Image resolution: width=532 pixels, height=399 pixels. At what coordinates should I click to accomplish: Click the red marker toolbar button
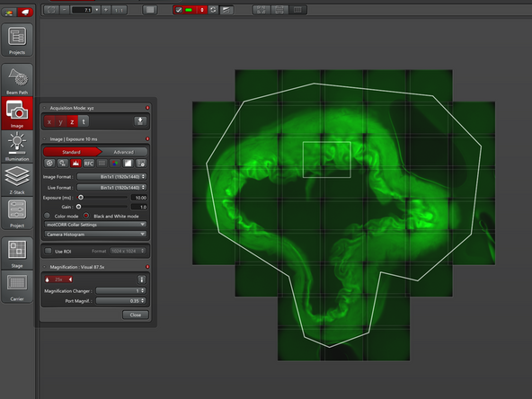point(201,10)
